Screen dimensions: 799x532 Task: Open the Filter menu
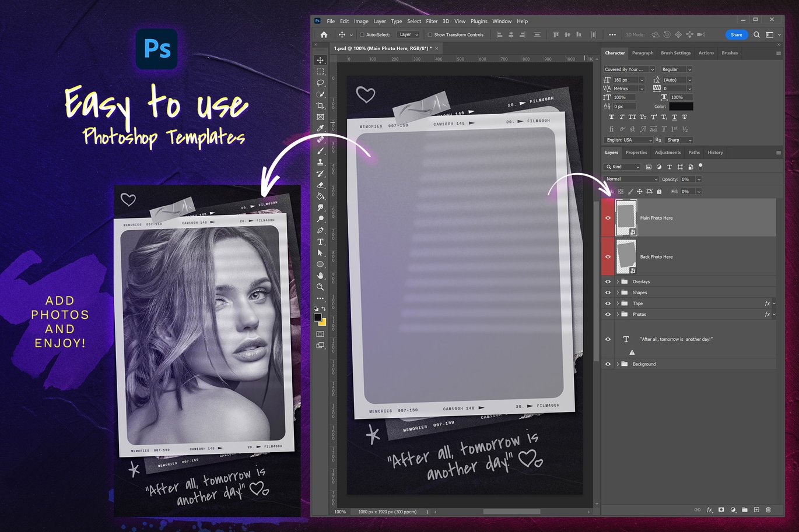pos(432,21)
